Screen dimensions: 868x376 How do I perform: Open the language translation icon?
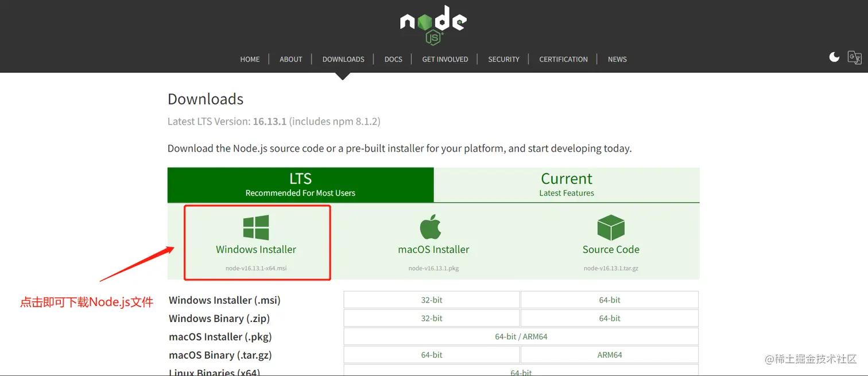(855, 57)
